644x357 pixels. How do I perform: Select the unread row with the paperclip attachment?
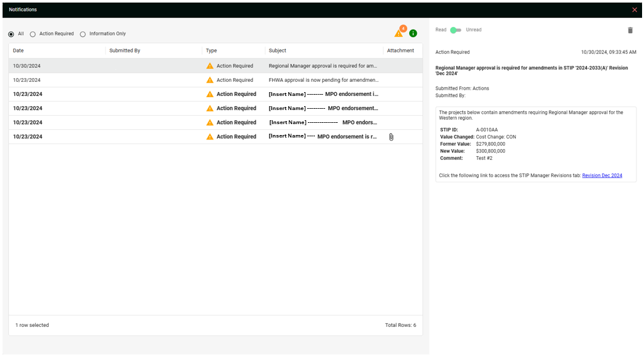tap(216, 137)
